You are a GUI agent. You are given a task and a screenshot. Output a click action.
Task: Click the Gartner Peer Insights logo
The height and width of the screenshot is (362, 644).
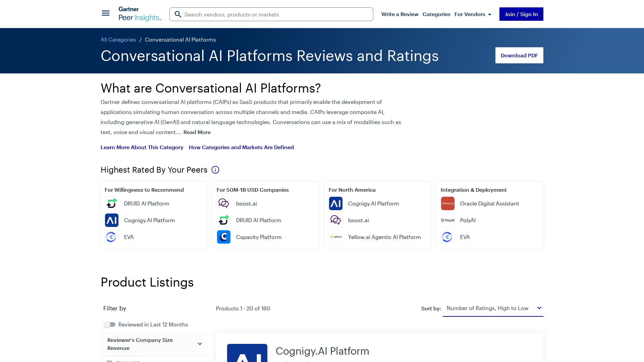pos(140,14)
